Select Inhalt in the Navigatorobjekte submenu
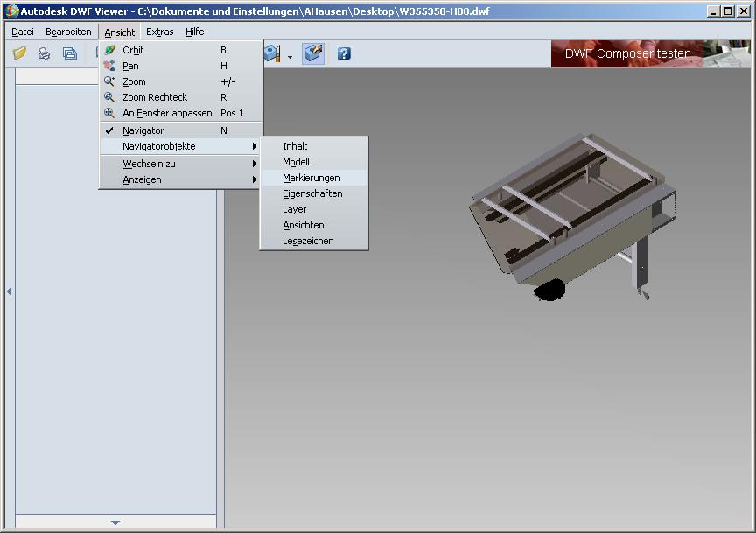Image resolution: width=756 pixels, height=533 pixels. (x=314, y=146)
